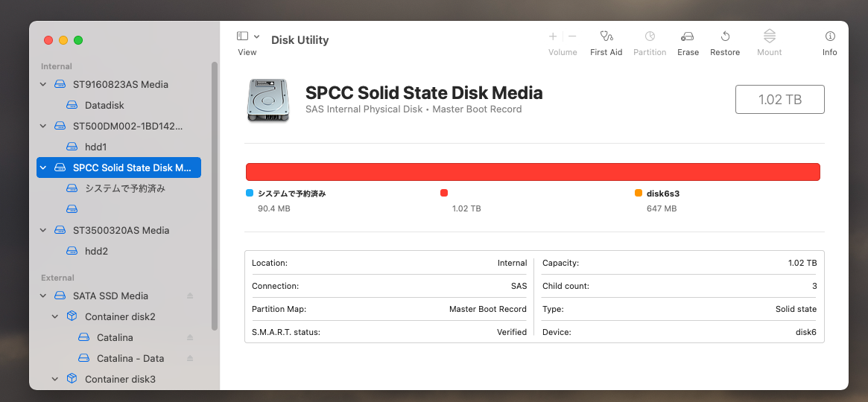Select the システムで予約済み volume in sidebar
Screen dimensions: 868x402
[x=124, y=189]
